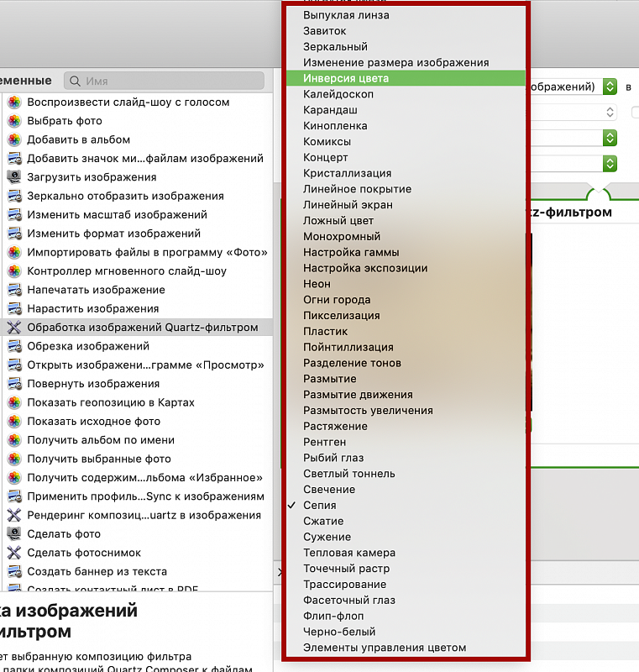Viewport: 639px width, 672px height.
Task: Click the Photos icon beside Воспроизвести слайд-шоу с голосом
Action: coord(14,102)
